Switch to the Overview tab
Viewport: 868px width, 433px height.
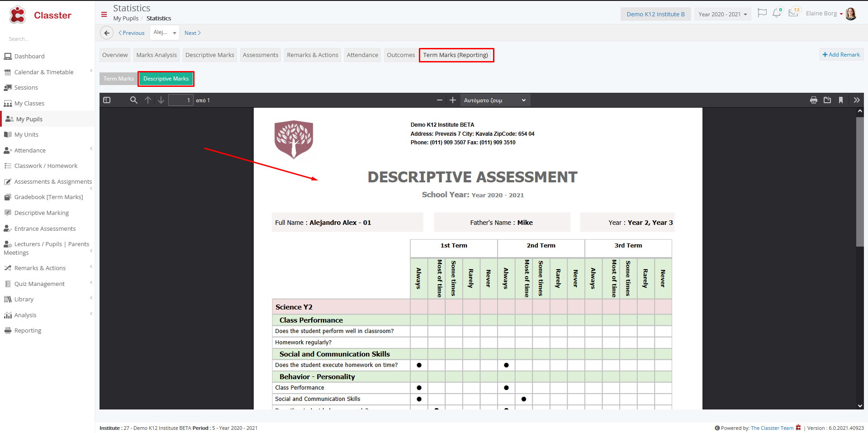[115, 55]
